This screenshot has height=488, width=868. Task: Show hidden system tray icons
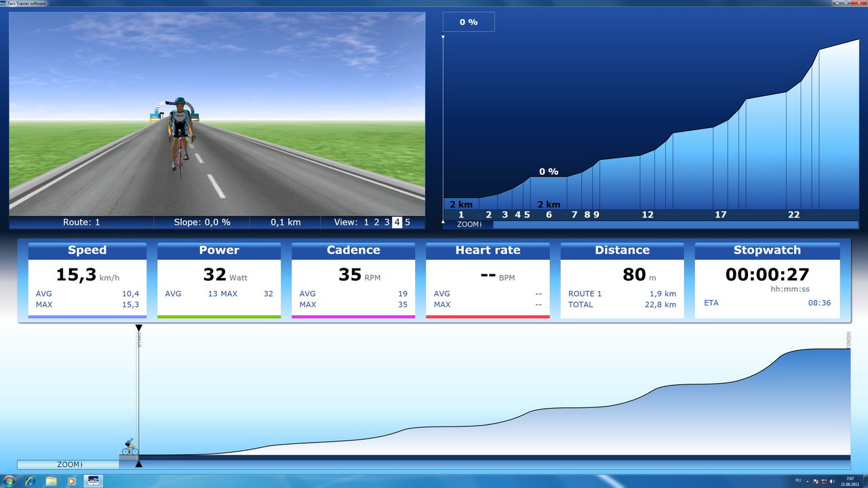[x=807, y=481]
